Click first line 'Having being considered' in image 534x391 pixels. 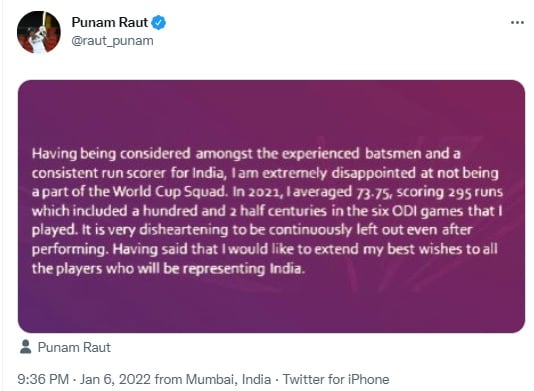pos(246,154)
